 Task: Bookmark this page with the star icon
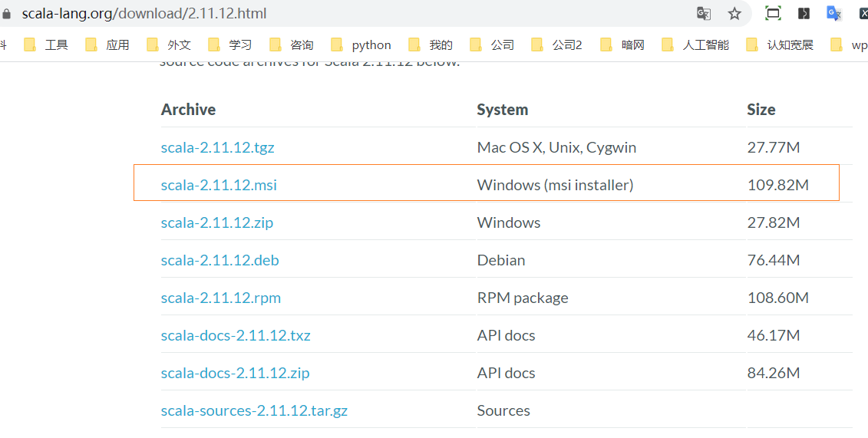coord(734,13)
